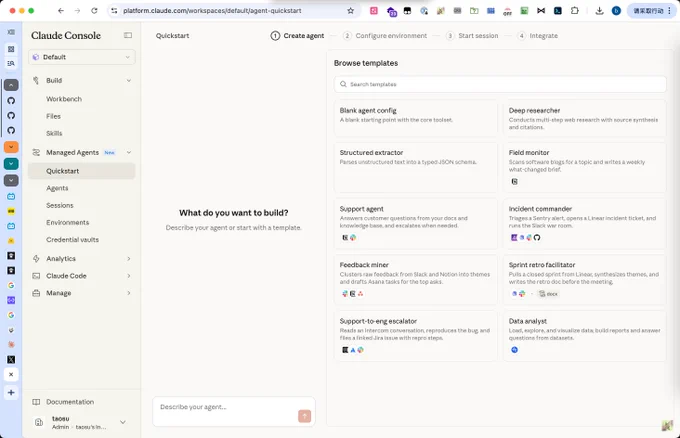Click the Build section wrench icon
Screen dimensions: 680x438
click(x=36, y=80)
